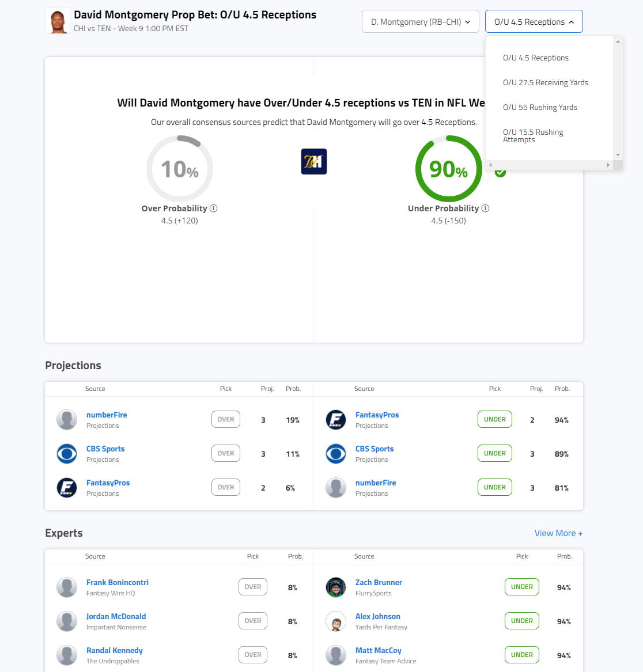This screenshot has width=643, height=672.
Task: Click the Under odds 4.5 (-150)
Action: [x=449, y=221]
